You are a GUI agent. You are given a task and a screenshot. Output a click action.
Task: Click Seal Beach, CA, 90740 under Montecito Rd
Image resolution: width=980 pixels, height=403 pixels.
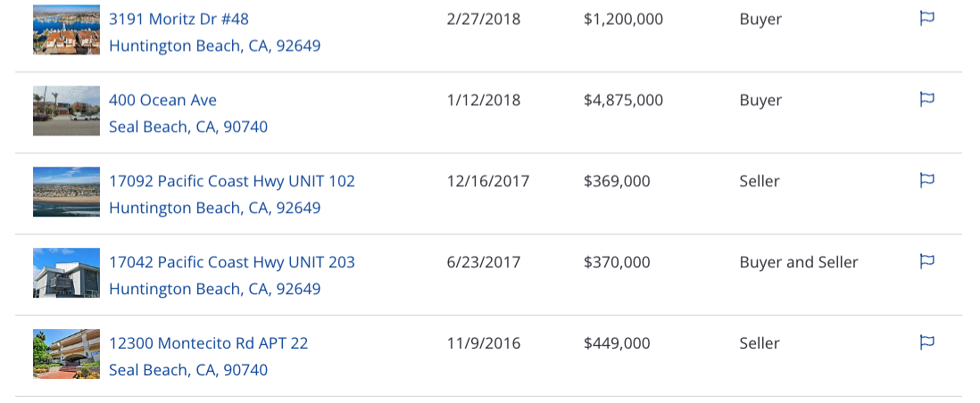(x=188, y=371)
